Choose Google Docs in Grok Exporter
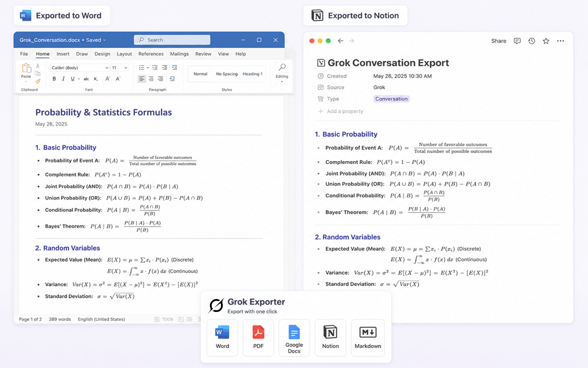Viewport: 588px width, 368px height. [x=294, y=338]
